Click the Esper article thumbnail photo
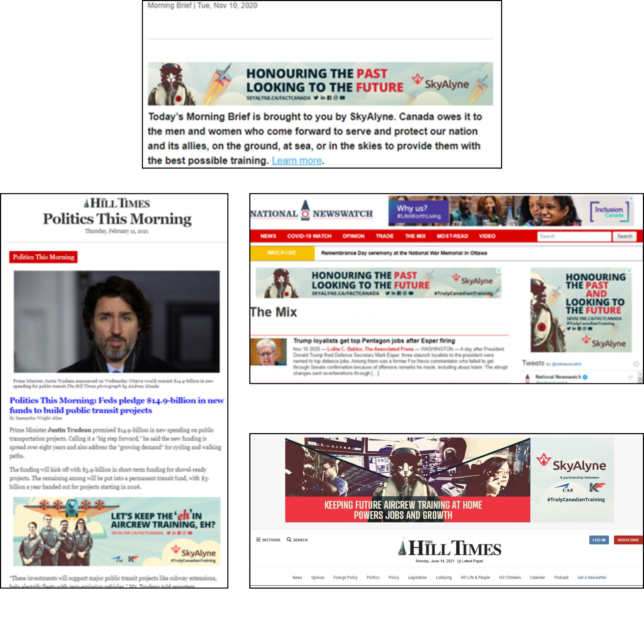Image resolution: width=644 pixels, height=644 pixels. (x=268, y=352)
